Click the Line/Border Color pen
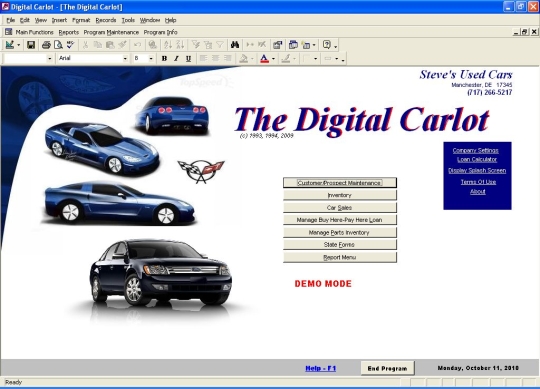This screenshot has height=389, width=540. click(285, 59)
